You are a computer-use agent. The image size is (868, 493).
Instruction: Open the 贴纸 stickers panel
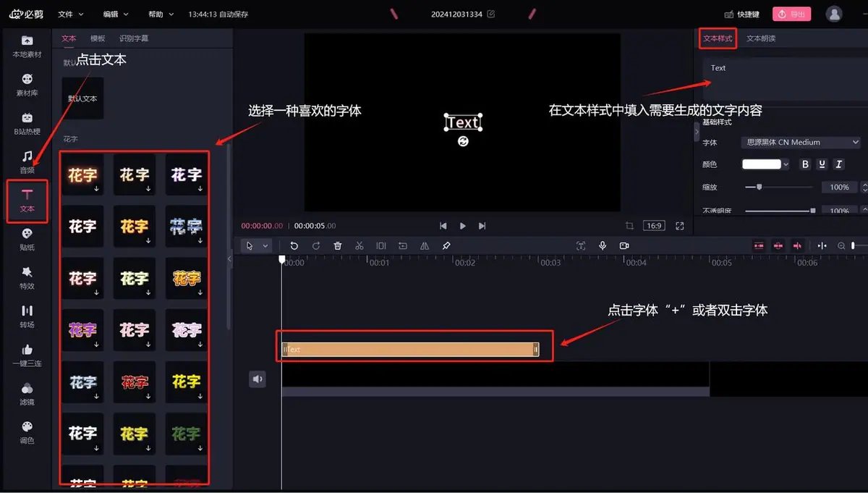coord(27,239)
